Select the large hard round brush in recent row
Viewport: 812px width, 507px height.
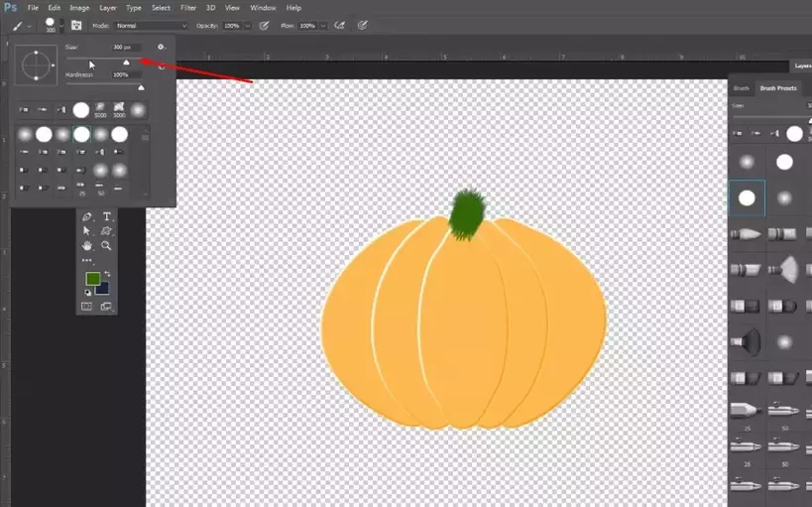coord(80,110)
